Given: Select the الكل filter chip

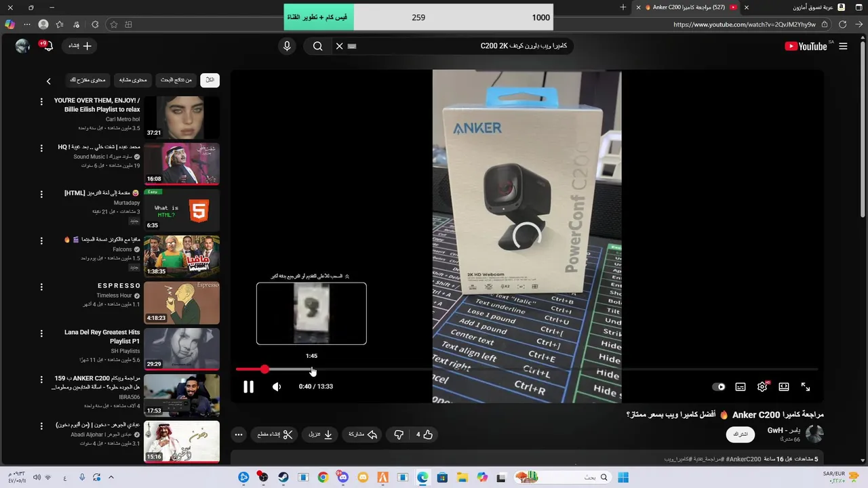Looking at the screenshot, I should point(210,80).
